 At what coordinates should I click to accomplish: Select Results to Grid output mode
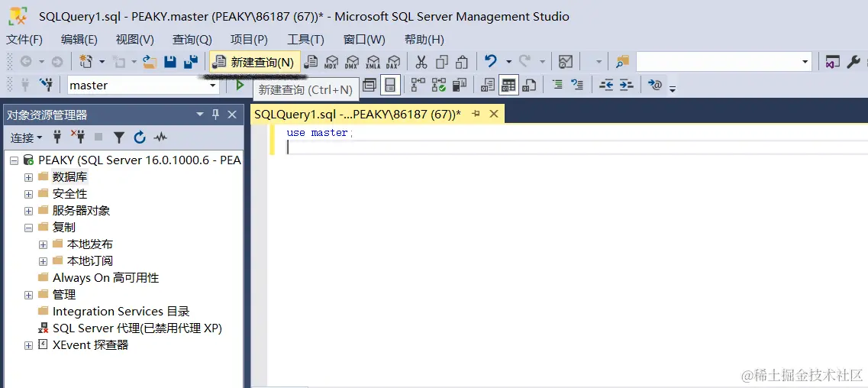point(508,85)
